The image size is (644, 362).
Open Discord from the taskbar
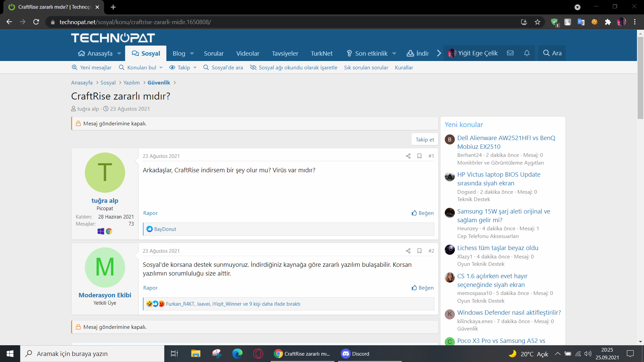pyautogui.click(x=356, y=354)
